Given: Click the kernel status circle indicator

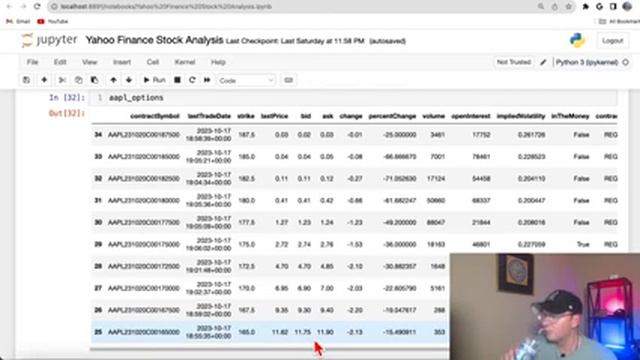Looking at the screenshot, I should (x=625, y=62).
